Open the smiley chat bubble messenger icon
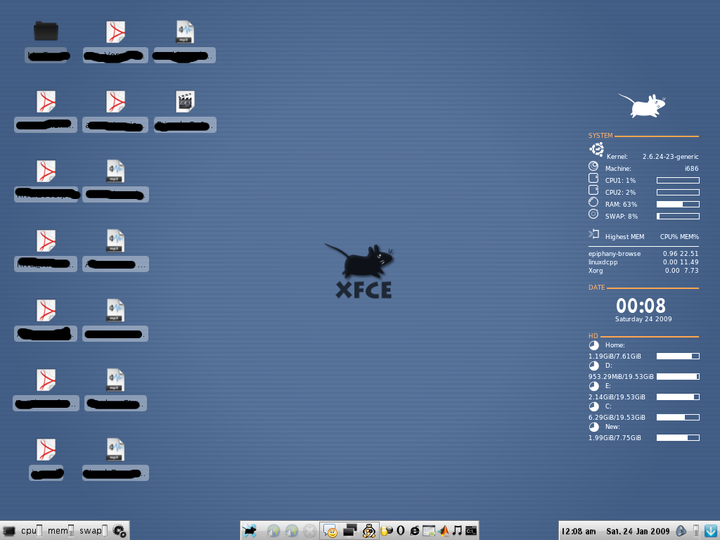720x540 pixels. click(330, 531)
